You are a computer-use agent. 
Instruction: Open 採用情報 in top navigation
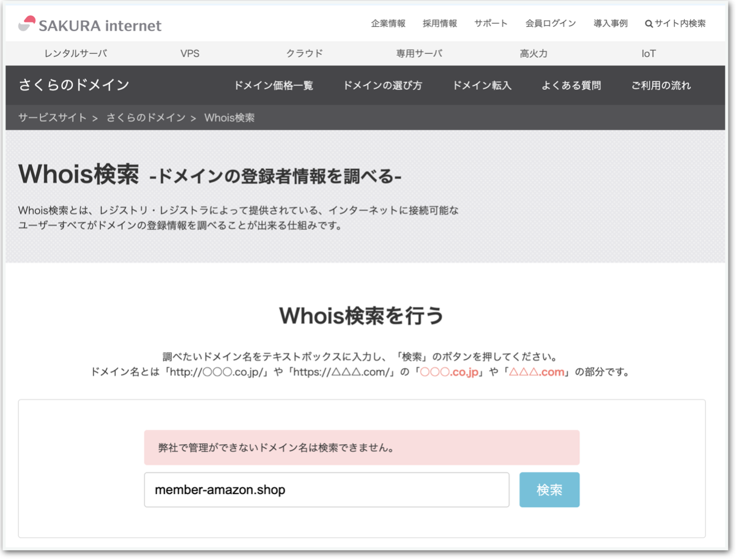click(440, 24)
